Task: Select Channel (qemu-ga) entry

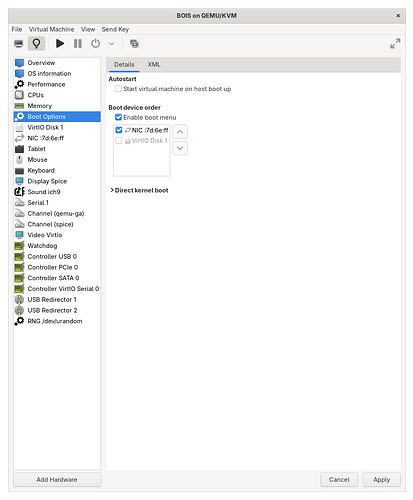Action: point(57,213)
